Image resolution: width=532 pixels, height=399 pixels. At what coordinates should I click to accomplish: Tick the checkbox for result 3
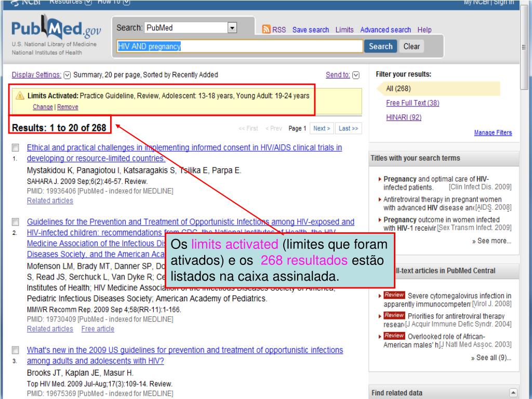(x=15, y=350)
